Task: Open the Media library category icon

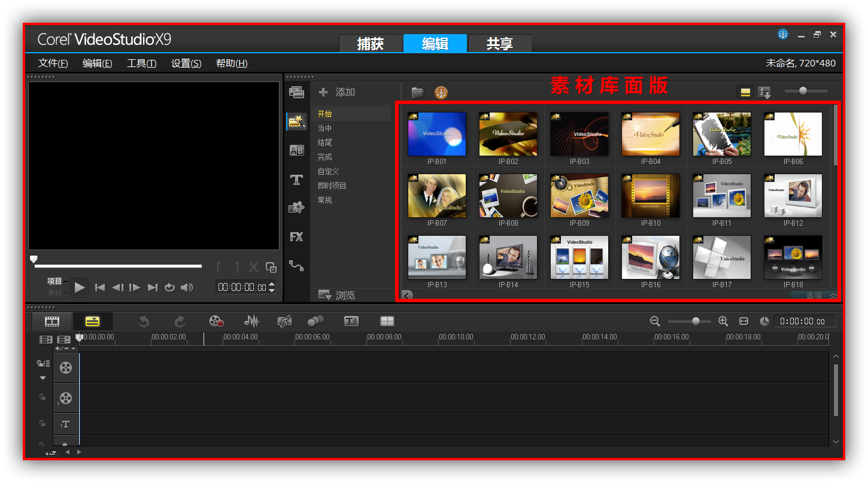Action: [296, 92]
